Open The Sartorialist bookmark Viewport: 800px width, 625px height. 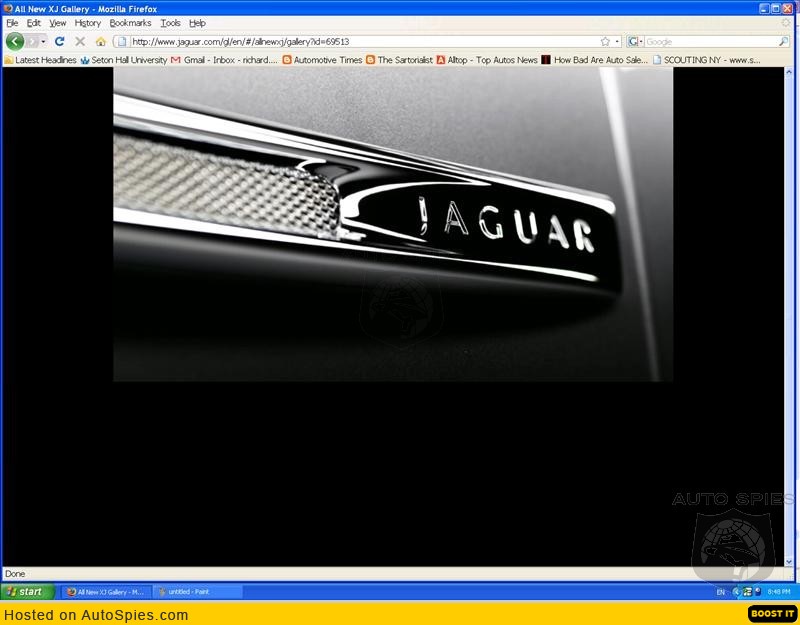(399, 60)
